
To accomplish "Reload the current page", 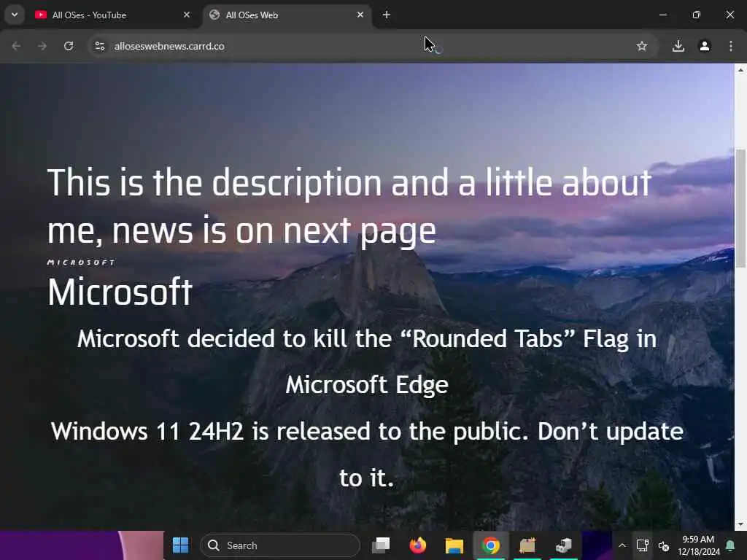I will [x=69, y=46].
